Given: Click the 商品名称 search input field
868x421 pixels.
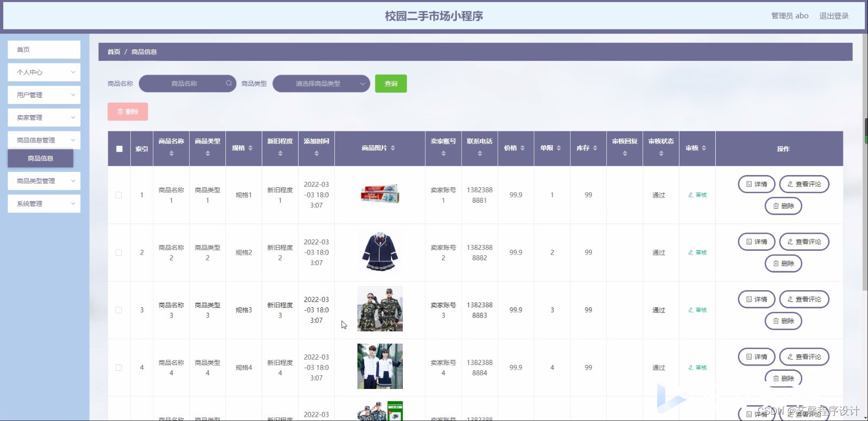Looking at the screenshot, I should (187, 83).
